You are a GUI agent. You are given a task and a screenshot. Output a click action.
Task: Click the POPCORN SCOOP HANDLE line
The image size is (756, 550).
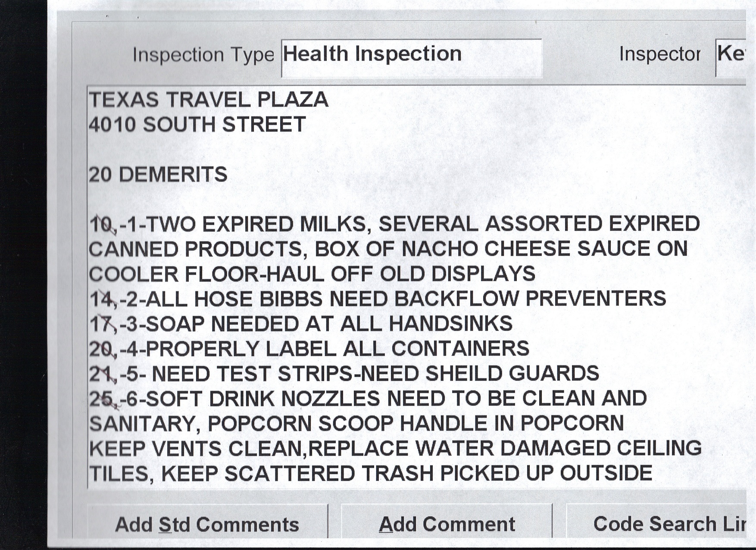point(356,424)
